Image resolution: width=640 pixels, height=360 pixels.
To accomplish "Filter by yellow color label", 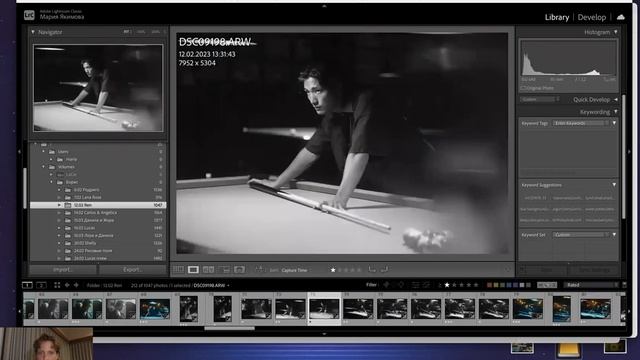I will tap(496, 285).
